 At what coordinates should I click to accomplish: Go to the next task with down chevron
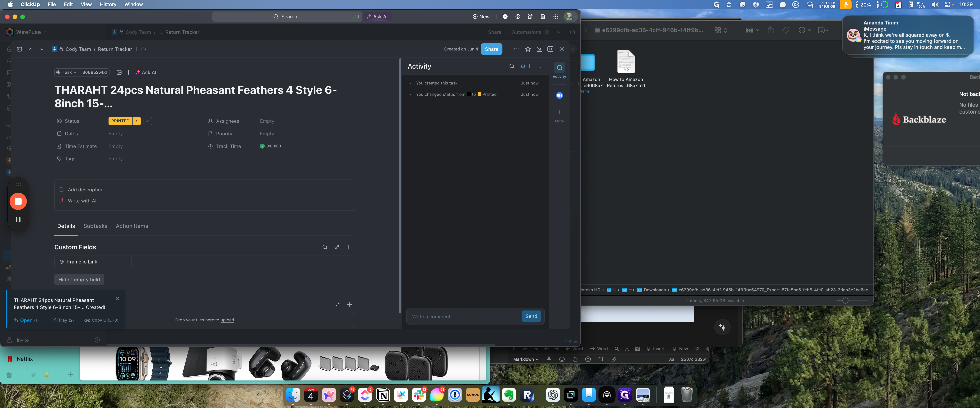[42, 49]
